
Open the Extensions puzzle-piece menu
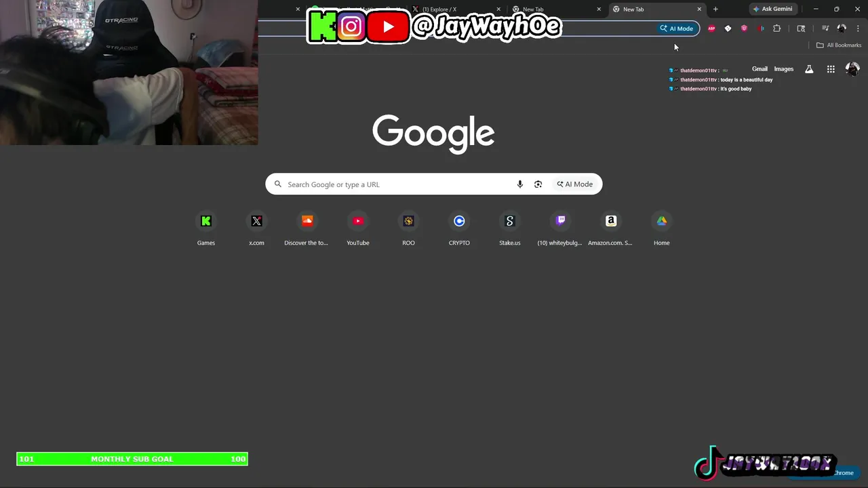tap(777, 28)
